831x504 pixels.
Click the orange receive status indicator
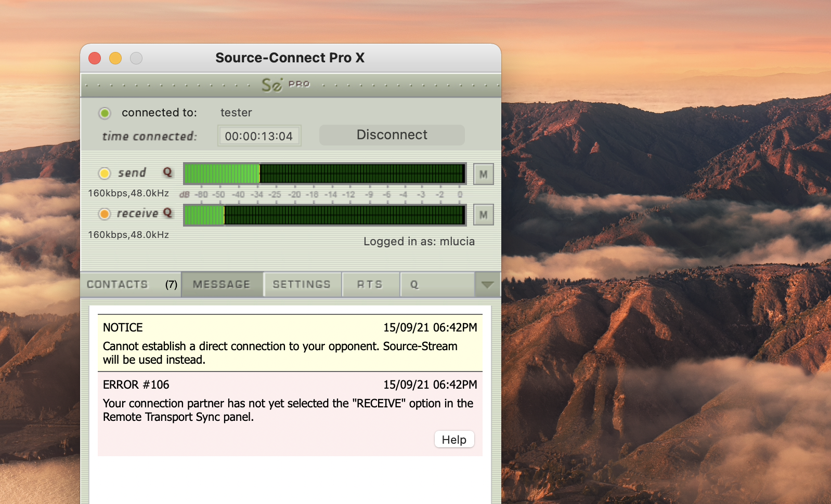tap(105, 214)
